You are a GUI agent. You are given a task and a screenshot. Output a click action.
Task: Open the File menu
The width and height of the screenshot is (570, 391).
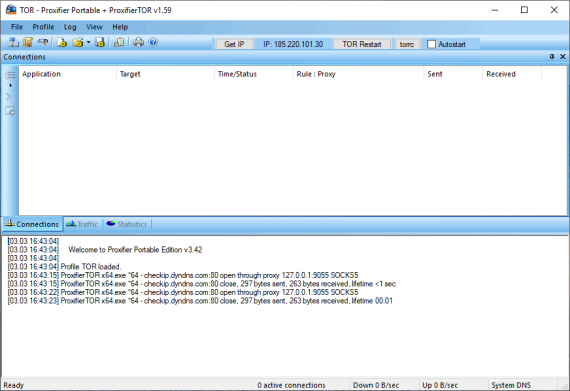17,27
